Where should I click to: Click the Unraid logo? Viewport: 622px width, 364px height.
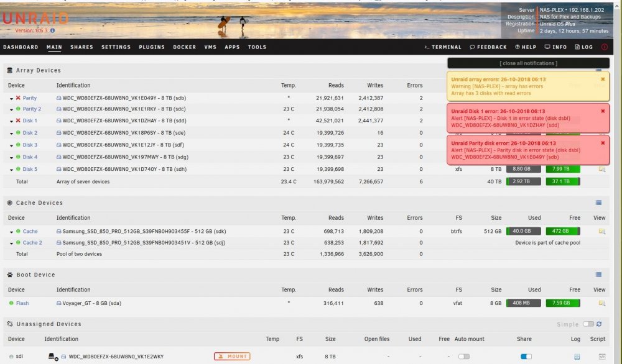click(35, 18)
